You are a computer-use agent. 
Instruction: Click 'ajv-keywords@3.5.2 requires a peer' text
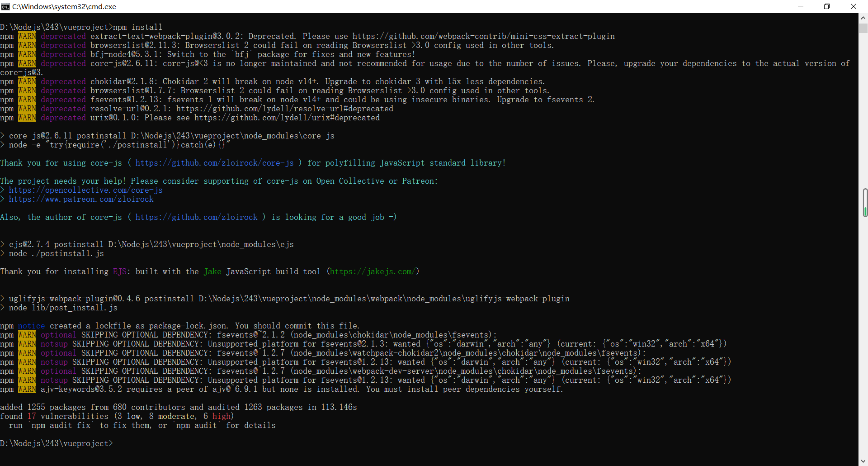pos(124,389)
